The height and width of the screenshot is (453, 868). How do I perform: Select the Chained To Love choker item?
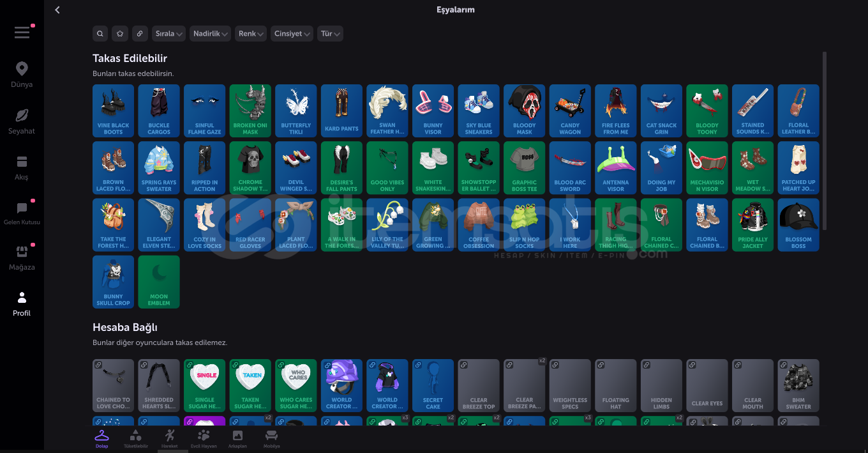[x=113, y=385]
